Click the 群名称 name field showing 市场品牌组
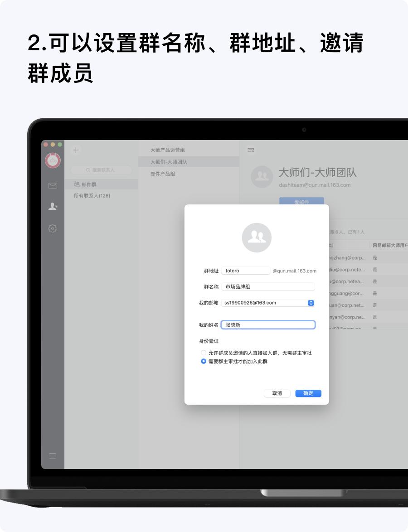This screenshot has height=532, width=408. pos(268,286)
